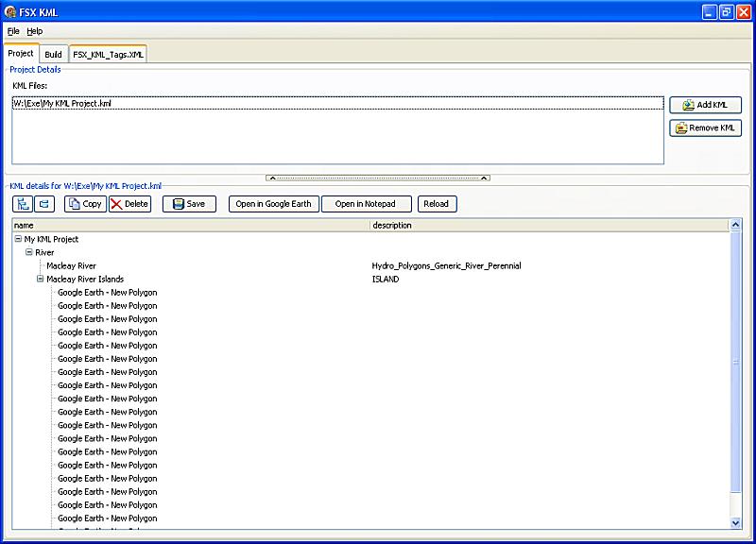The height and width of the screenshot is (544, 756).
Task: Collapse the Macleay River Islands node
Action: 41,280
